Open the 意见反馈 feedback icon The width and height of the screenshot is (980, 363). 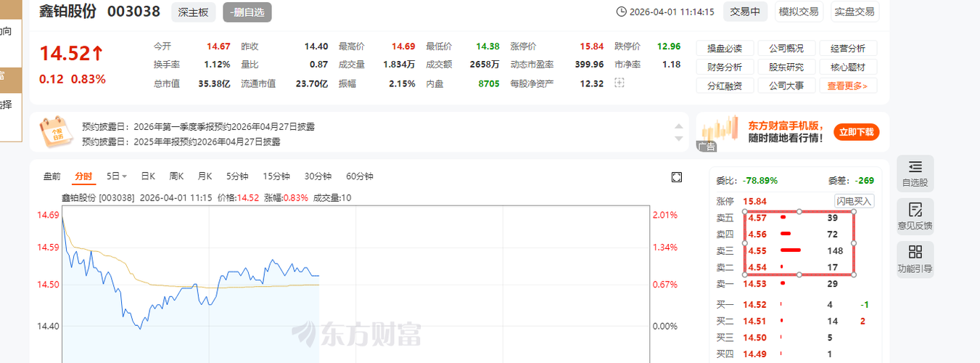[x=915, y=216]
